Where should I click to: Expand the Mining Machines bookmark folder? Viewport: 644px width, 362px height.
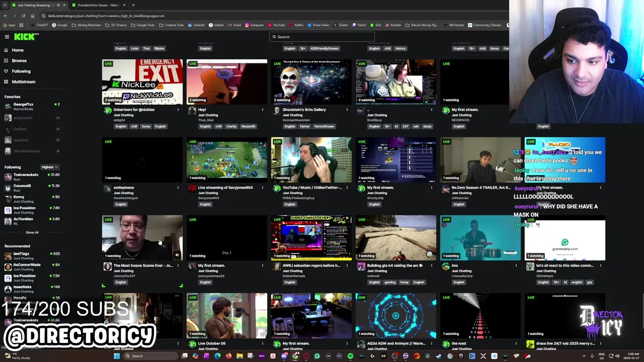[86, 25]
